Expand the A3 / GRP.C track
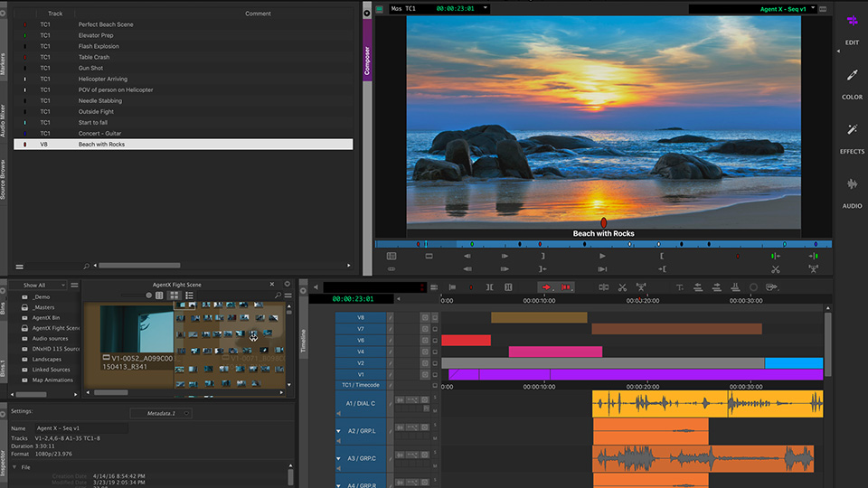Viewport: 868px width, 488px height. click(339, 458)
